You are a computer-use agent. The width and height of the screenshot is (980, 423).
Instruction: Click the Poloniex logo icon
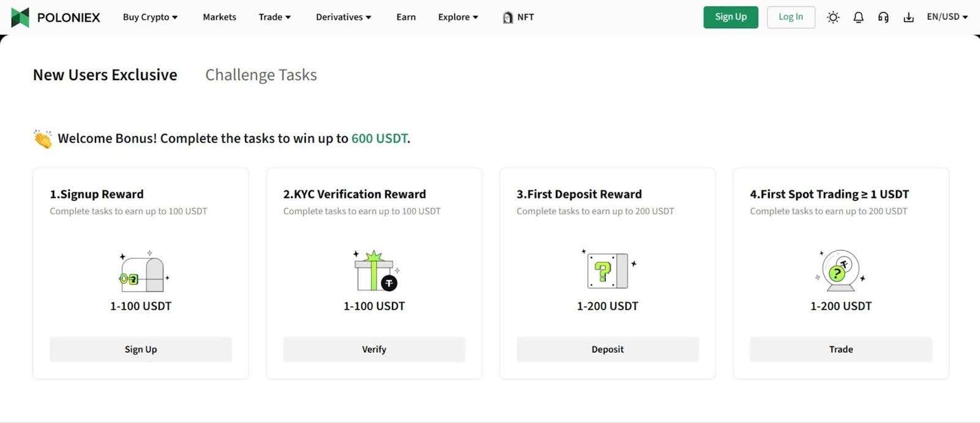point(20,17)
